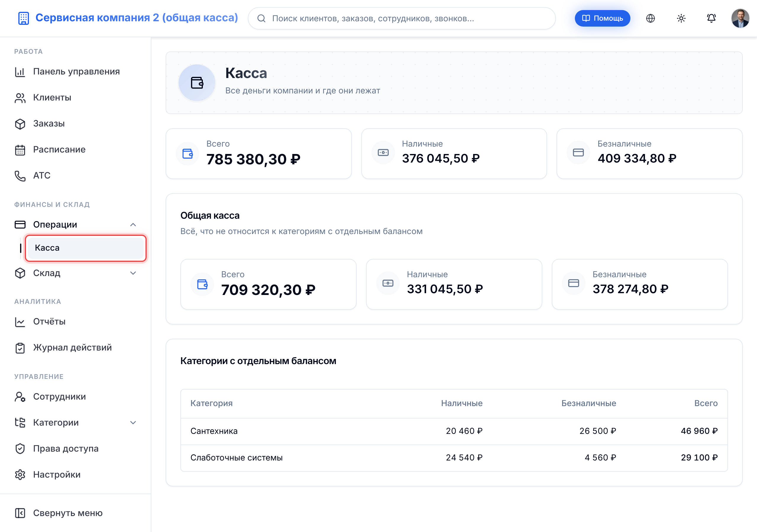Select the Сантехника category row
The image size is (757, 532).
coord(454,431)
